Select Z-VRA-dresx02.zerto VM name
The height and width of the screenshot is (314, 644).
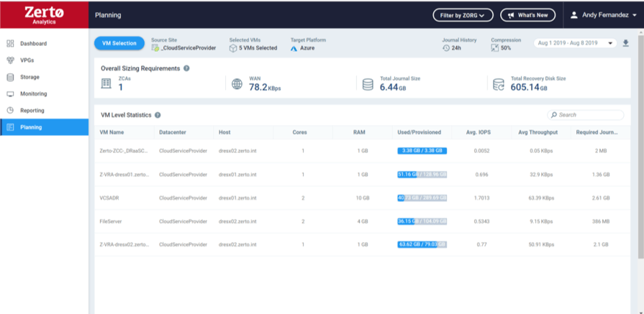point(124,245)
